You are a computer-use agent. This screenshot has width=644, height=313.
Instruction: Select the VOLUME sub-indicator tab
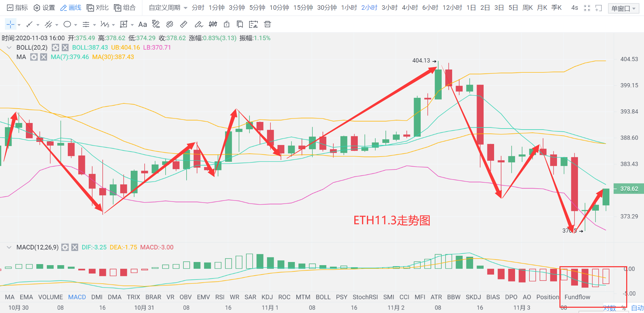51,297
